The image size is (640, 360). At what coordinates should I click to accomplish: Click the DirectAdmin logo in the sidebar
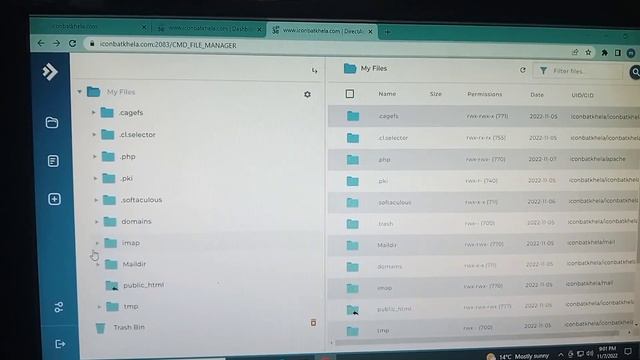point(50,72)
